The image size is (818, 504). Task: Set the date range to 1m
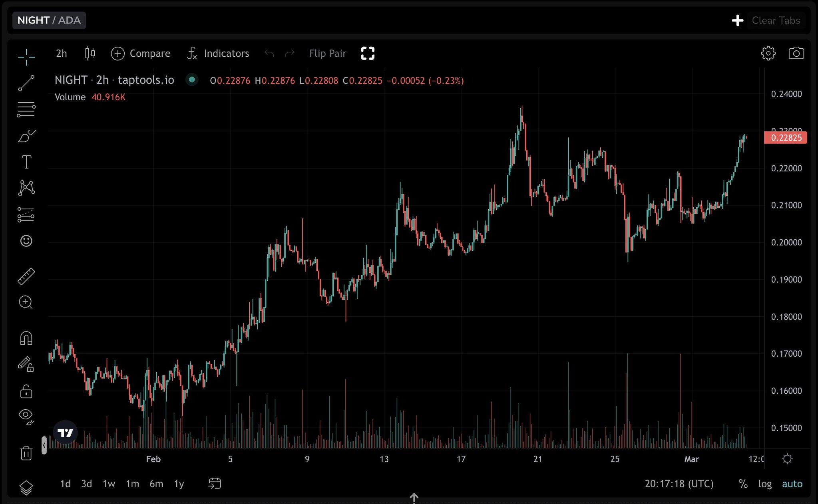click(132, 484)
